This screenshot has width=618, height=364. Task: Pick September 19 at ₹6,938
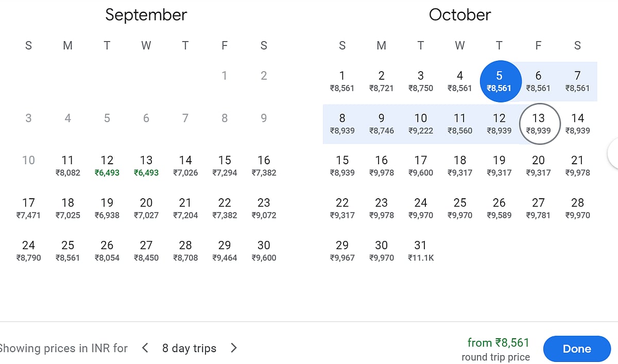click(107, 209)
